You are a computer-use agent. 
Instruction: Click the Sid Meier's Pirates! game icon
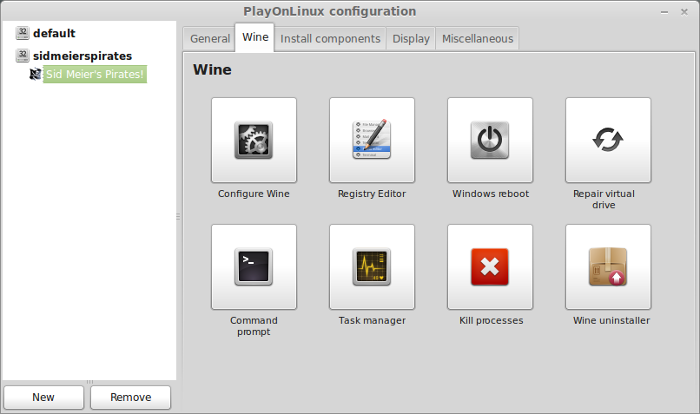point(35,74)
